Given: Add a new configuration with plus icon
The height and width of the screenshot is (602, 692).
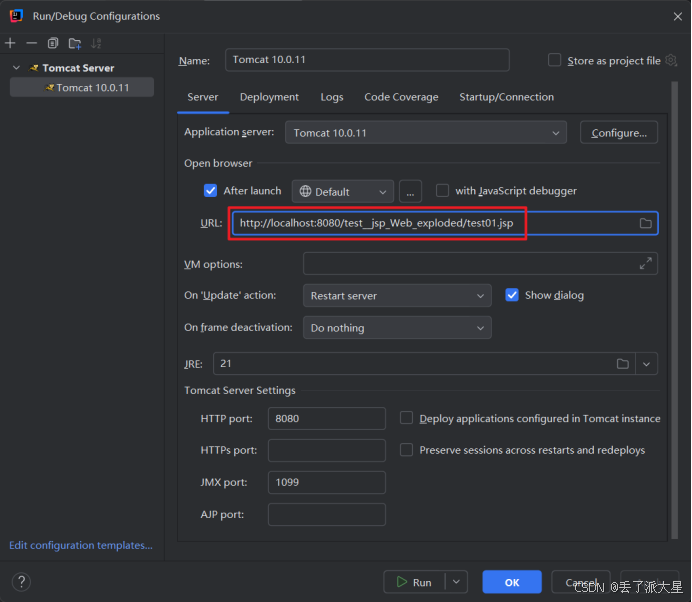Looking at the screenshot, I should [x=10, y=43].
